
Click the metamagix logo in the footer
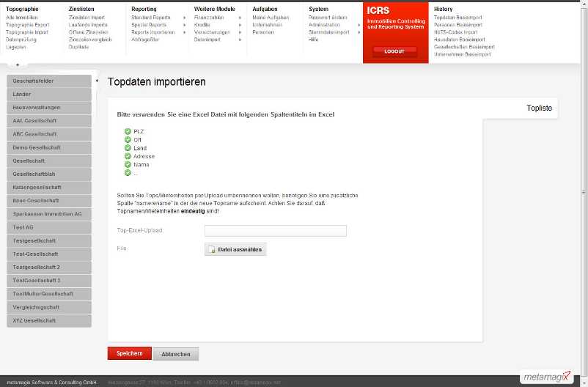point(547,377)
